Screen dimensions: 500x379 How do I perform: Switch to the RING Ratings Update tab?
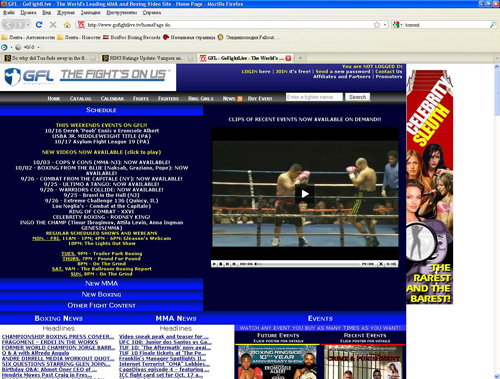coord(148,58)
